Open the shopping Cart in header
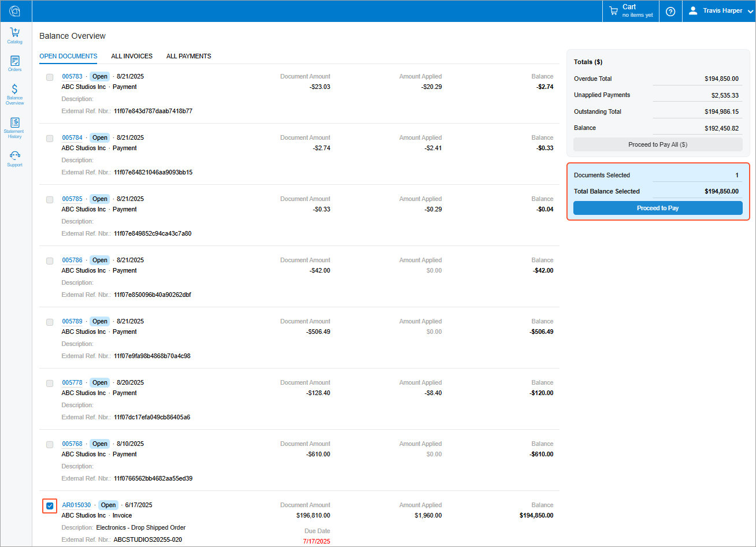The height and width of the screenshot is (547, 756). click(x=631, y=11)
